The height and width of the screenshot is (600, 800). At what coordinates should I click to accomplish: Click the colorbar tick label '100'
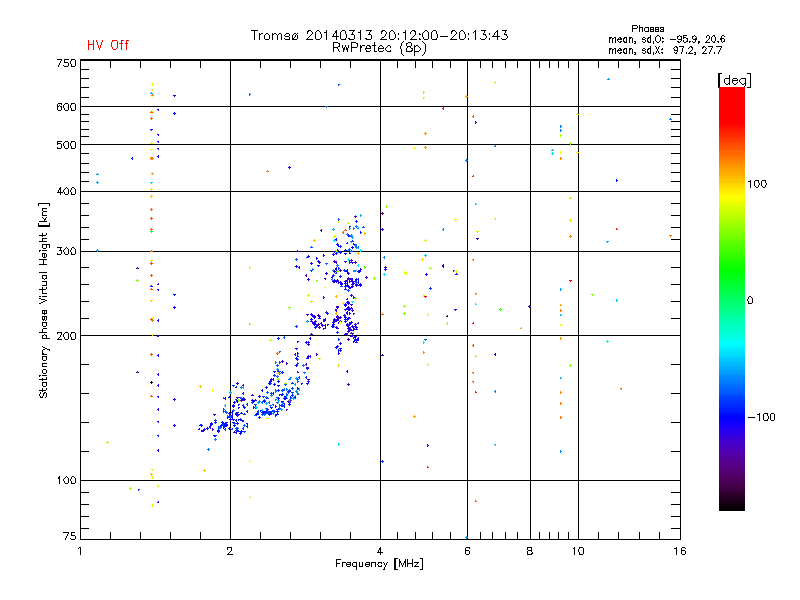[757, 184]
